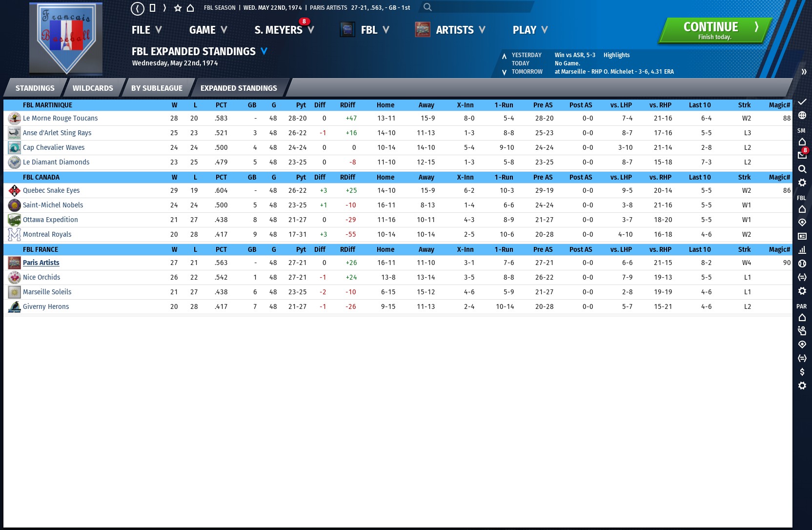The height and width of the screenshot is (530, 812).
Task: Open the FBL statistics bar chart icon
Action: tap(802, 250)
